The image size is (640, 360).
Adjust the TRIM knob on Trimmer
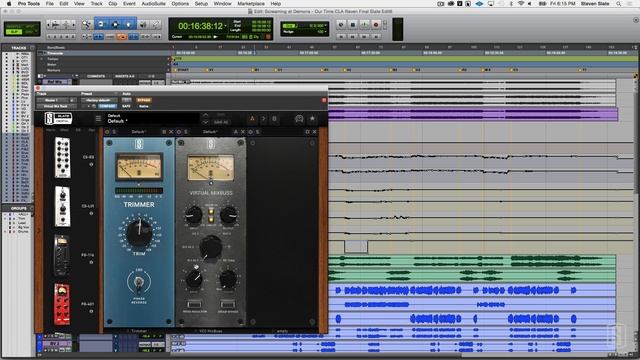click(x=139, y=233)
